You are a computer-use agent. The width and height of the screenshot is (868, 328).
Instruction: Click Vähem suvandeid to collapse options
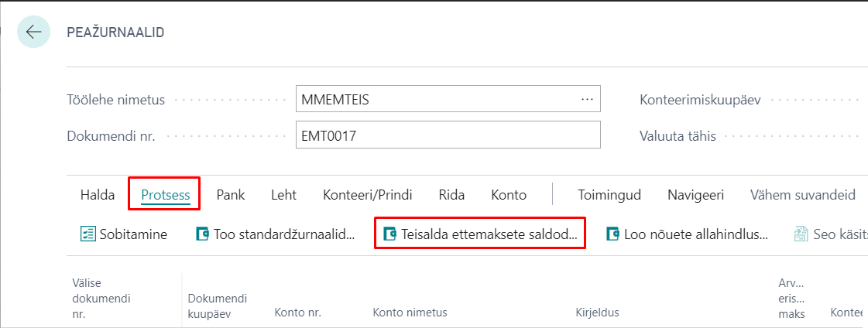802,195
